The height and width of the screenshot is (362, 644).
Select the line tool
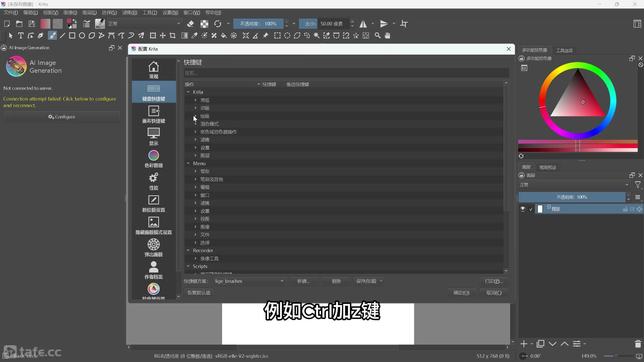click(x=62, y=36)
